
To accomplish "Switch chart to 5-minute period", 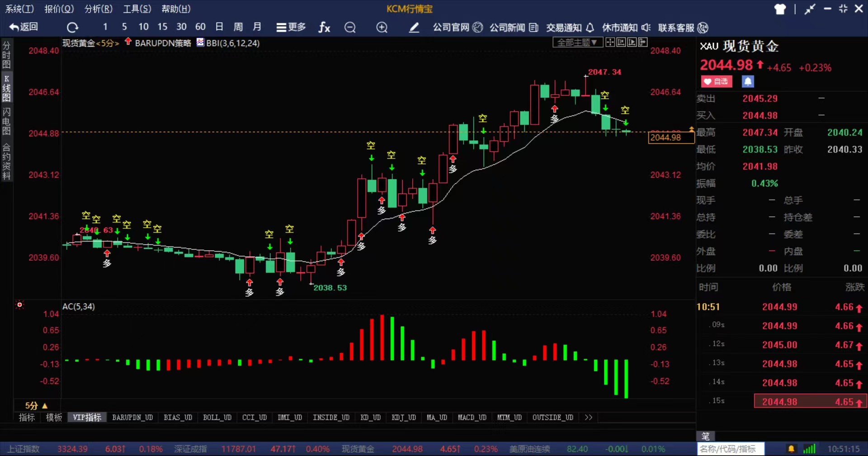I will coord(124,27).
